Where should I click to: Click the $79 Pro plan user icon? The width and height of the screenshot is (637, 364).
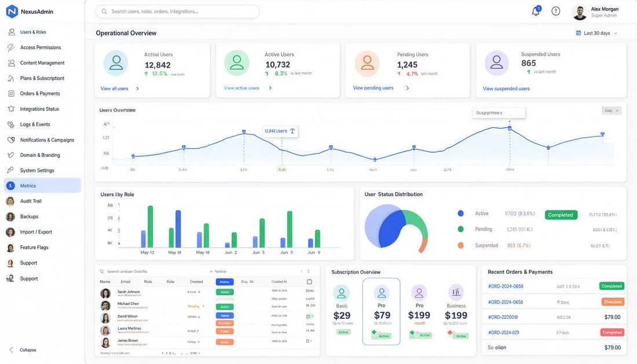tap(382, 292)
